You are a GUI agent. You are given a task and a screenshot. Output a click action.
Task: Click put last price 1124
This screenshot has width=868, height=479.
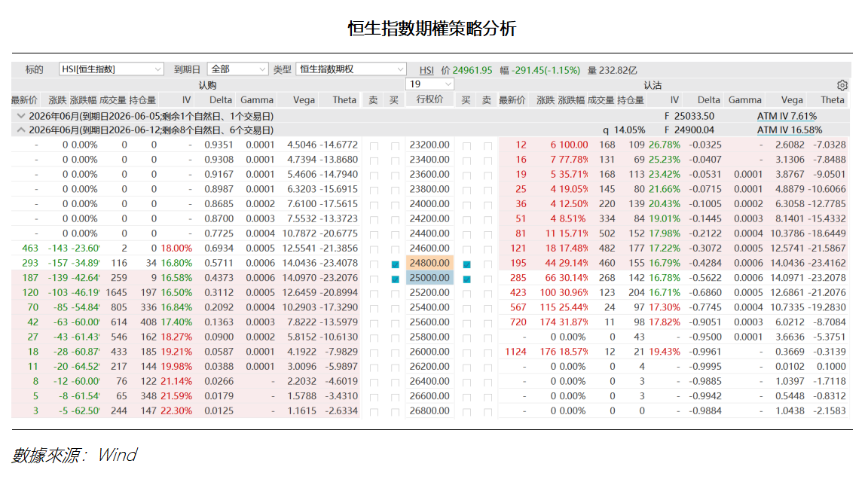coord(515,352)
